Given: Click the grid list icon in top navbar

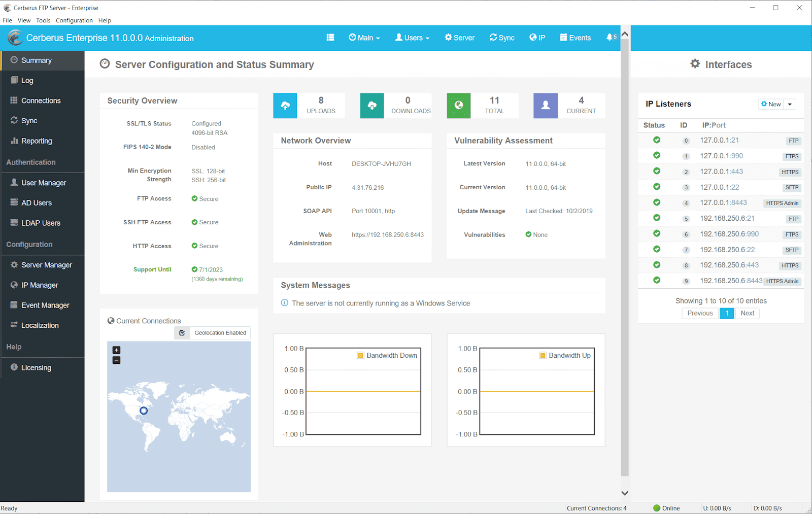Looking at the screenshot, I should (x=330, y=38).
